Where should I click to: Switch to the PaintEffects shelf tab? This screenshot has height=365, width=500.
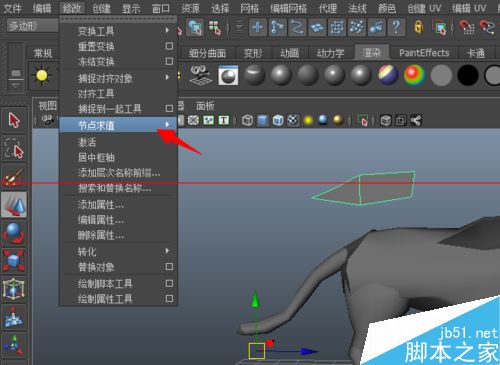tap(424, 53)
